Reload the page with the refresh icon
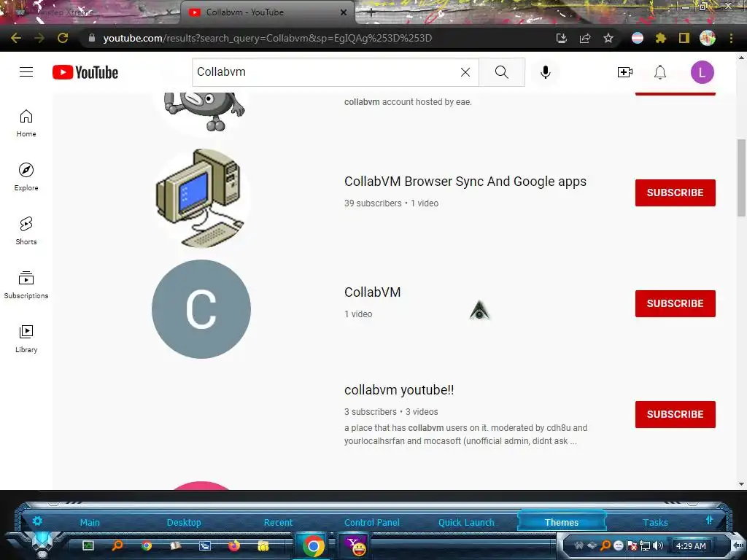 pyautogui.click(x=63, y=38)
